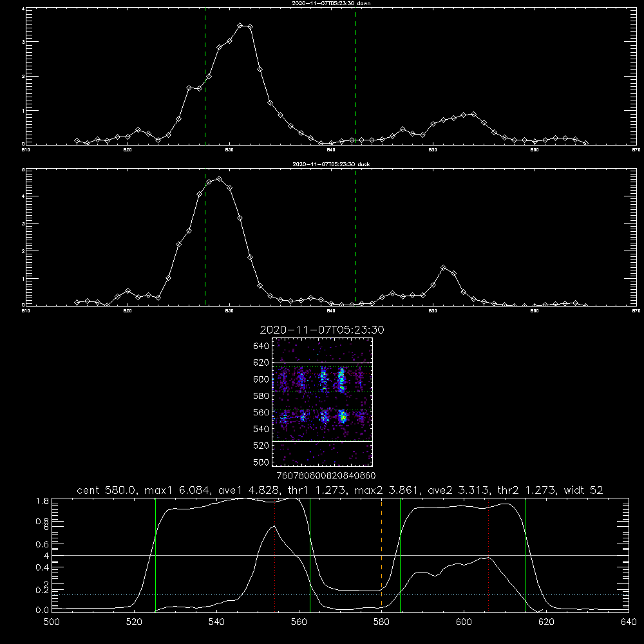
Task: Click the 3 label on the dawn plot y-axis
Action: 23,42
